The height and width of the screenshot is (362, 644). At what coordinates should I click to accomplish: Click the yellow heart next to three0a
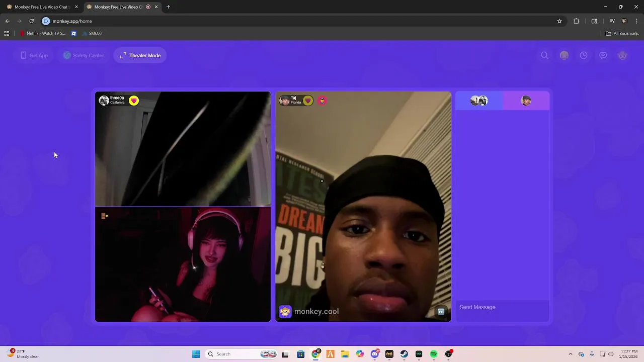coord(133,101)
